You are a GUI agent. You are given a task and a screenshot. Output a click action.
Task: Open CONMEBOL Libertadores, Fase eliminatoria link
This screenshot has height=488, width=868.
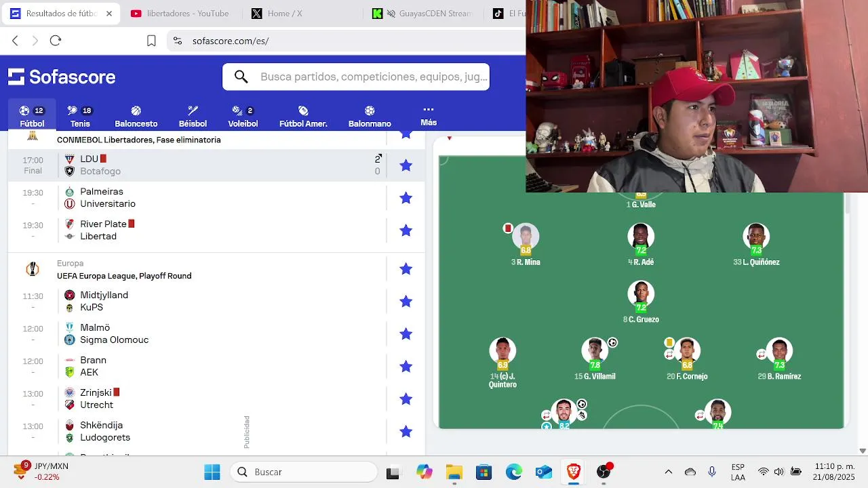pyautogui.click(x=139, y=140)
